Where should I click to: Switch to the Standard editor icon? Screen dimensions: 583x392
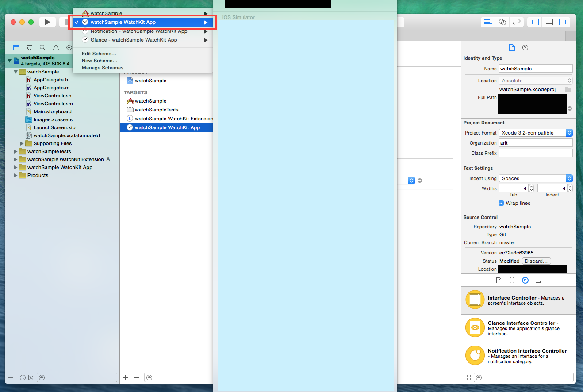coord(488,22)
